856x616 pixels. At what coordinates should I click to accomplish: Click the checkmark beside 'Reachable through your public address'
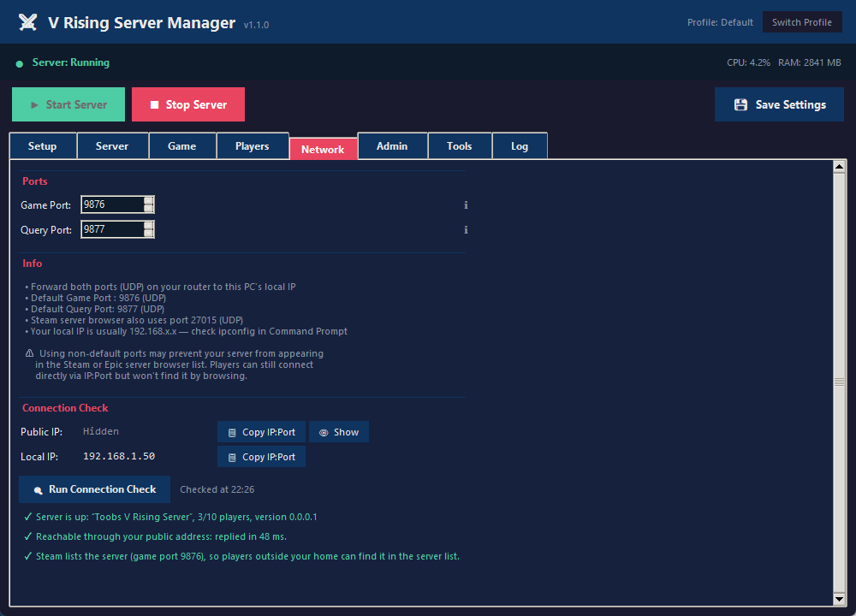pos(28,536)
